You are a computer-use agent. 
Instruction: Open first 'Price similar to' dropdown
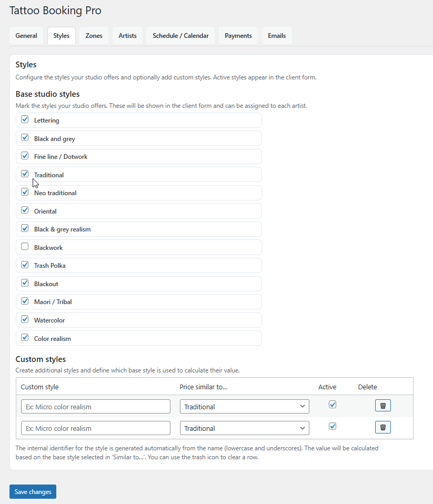[x=244, y=407]
